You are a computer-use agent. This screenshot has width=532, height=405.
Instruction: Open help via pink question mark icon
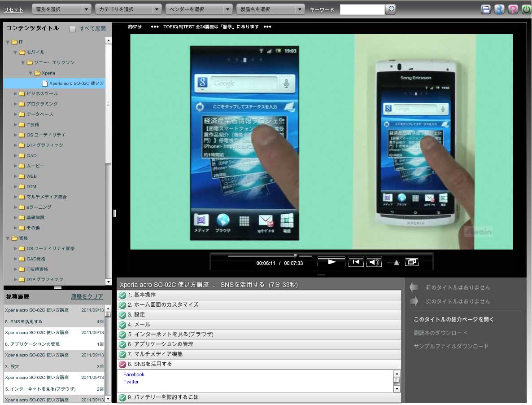pyautogui.click(x=513, y=9)
